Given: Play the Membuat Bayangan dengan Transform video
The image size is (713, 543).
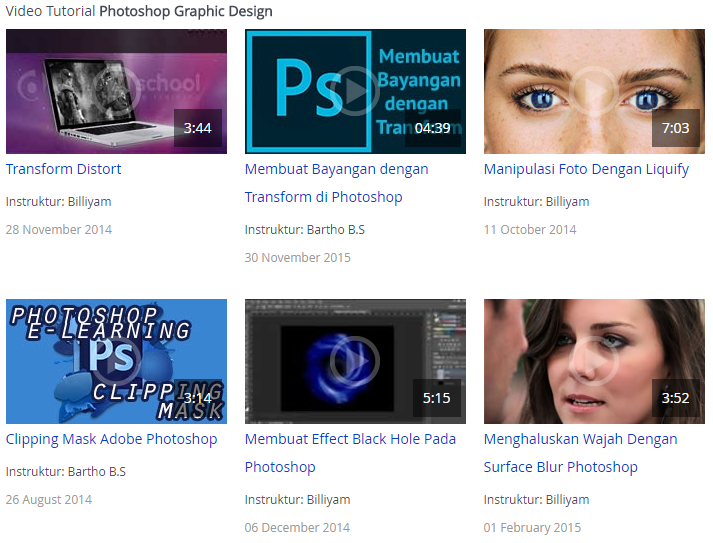Looking at the screenshot, I should click(355, 91).
